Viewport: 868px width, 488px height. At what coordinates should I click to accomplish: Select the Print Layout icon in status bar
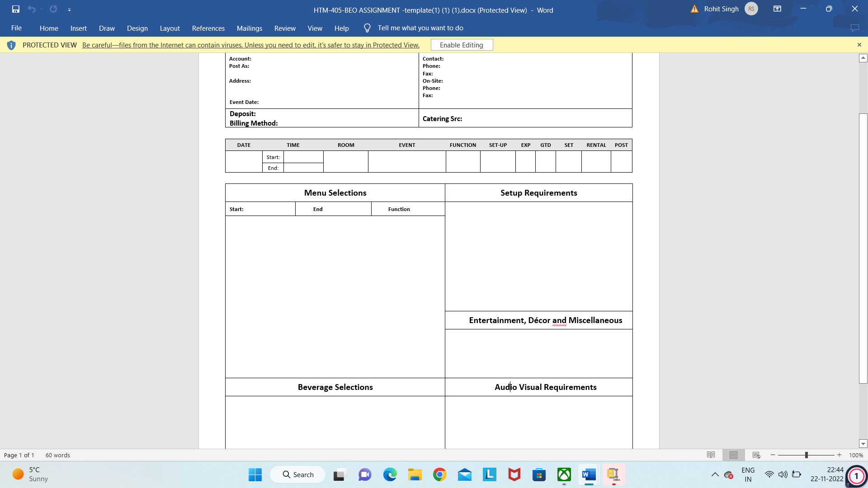click(733, 455)
